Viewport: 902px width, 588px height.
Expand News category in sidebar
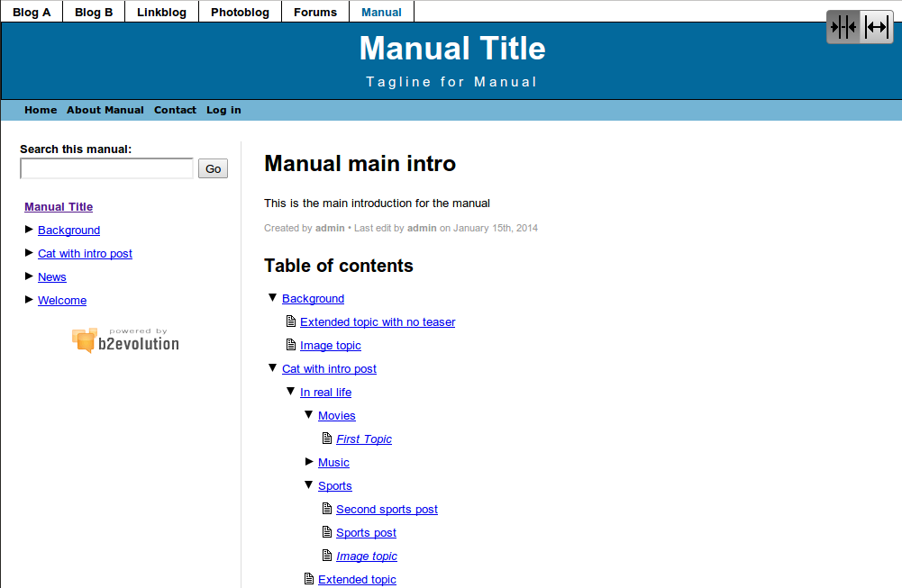[29, 276]
